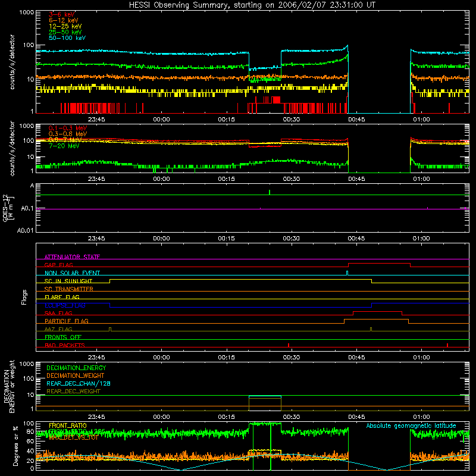Click the 00:00 tick label under GOES panel
The image size is (476, 476).
pyautogui.click(x=161, y=239)
